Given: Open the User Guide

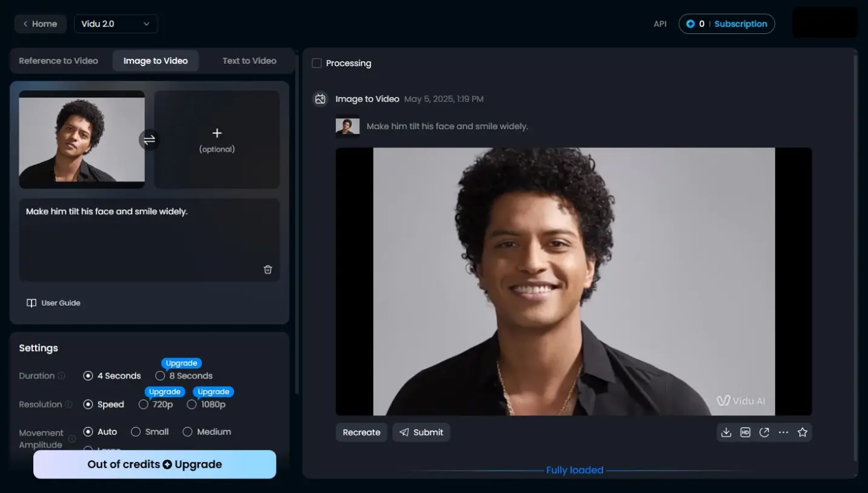Looking at the screenshot, I should tap(53, 303).
